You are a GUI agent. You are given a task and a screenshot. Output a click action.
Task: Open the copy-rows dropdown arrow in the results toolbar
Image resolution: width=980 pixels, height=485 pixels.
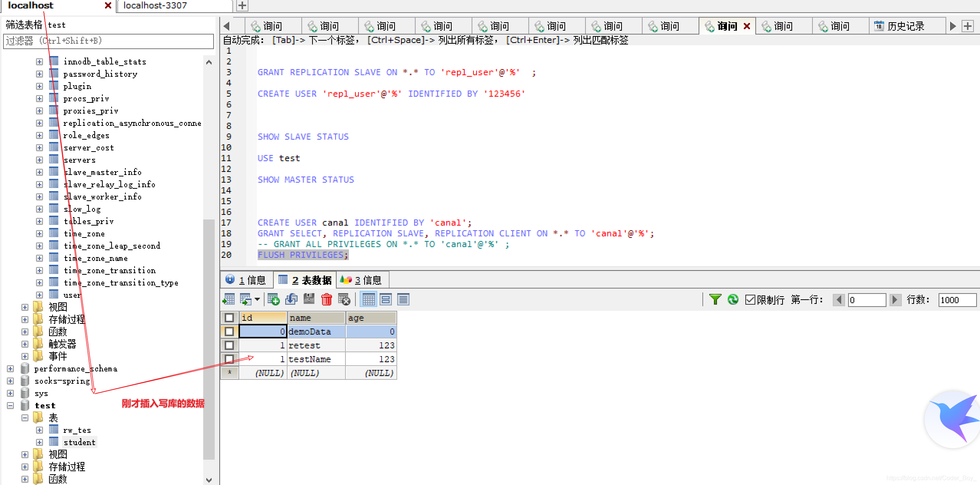point(257,299)
